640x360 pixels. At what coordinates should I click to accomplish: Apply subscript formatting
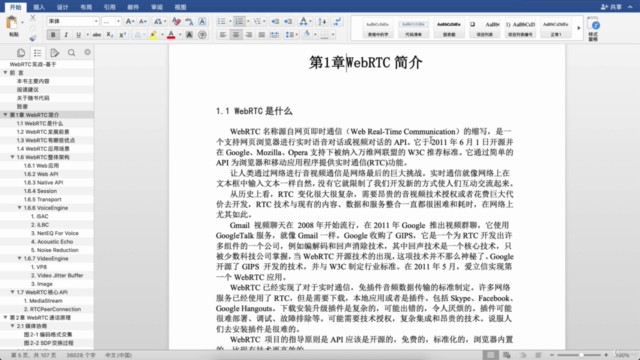coord(109,35)
